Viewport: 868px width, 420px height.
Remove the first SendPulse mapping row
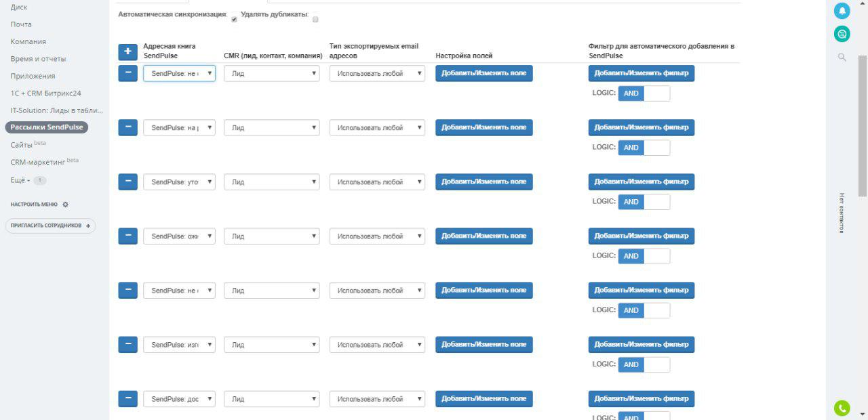[127, 73]
